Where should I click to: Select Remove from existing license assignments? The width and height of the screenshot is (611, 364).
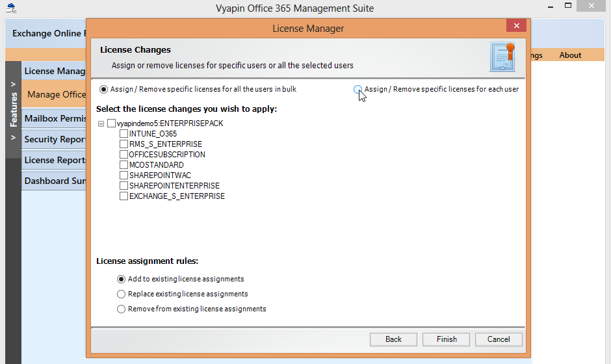coord(121,309)
